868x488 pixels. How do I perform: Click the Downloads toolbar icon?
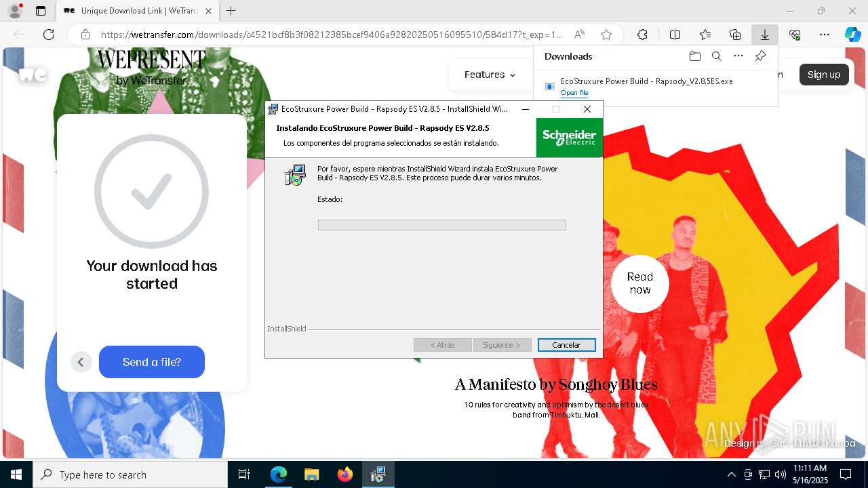point(764,35)
